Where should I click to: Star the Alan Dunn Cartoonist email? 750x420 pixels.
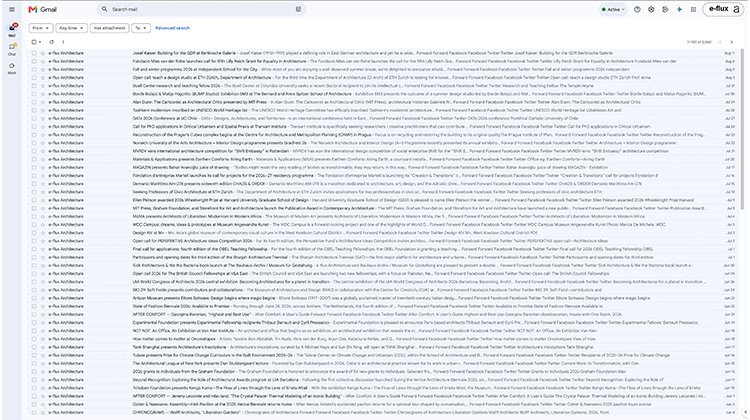(x=43, y=102)
